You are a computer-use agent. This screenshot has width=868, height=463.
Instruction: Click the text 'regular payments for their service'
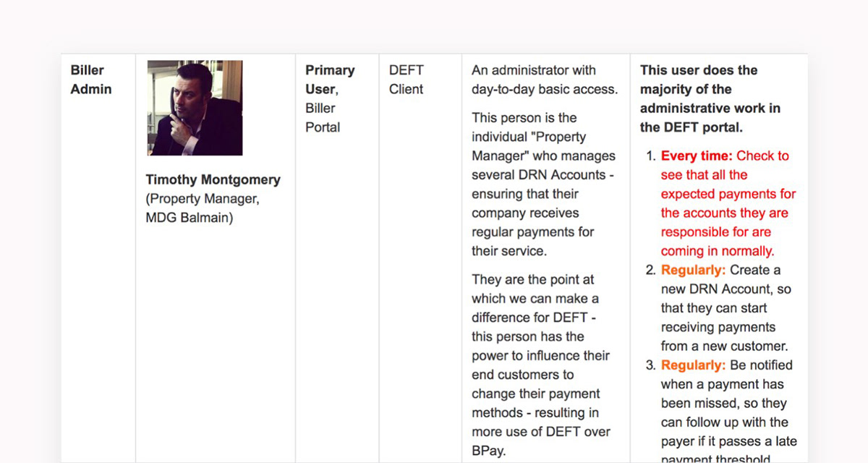click(x=532, y=242)
